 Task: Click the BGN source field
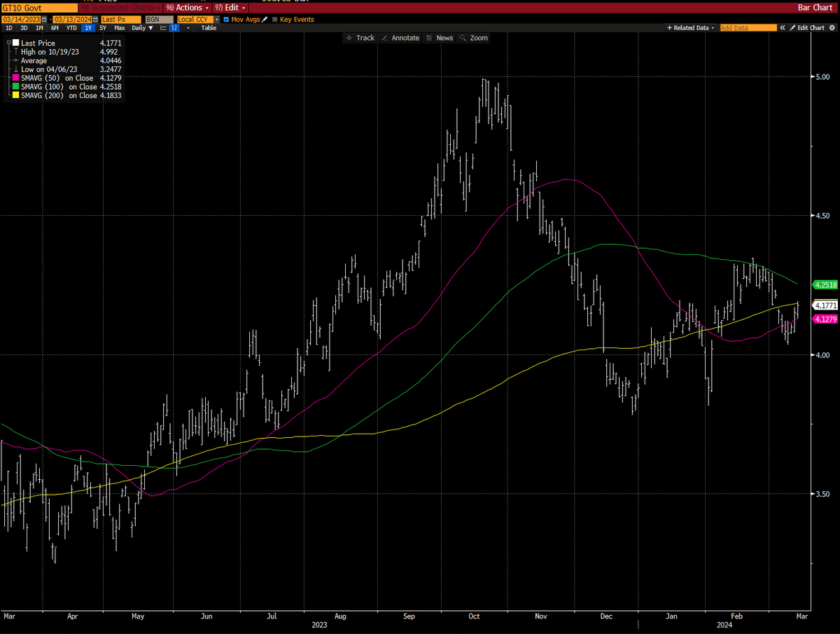(x=159, y=20)
